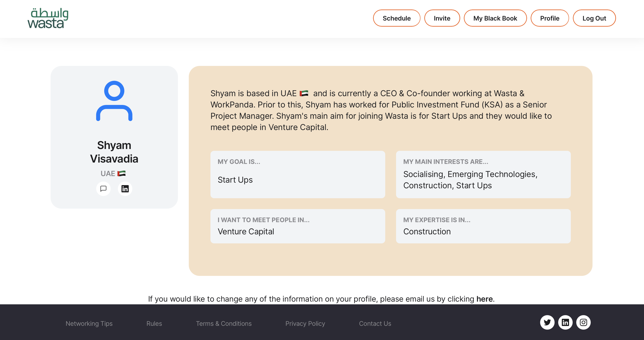
Task: Click the footer Instagram icon
Action: click(x=583, y=322)
